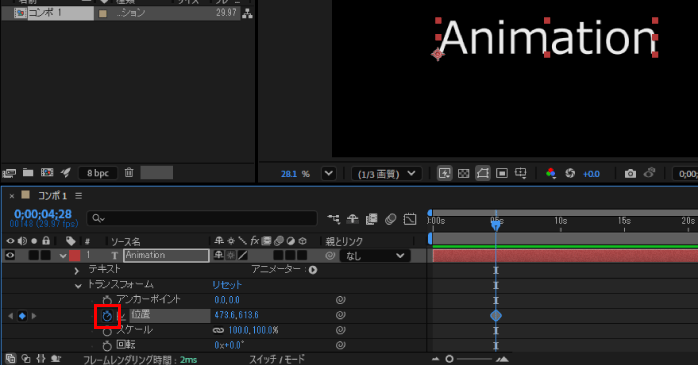Create new folder in project panel
Screen dimensions: 698x365
coord(28,172)
